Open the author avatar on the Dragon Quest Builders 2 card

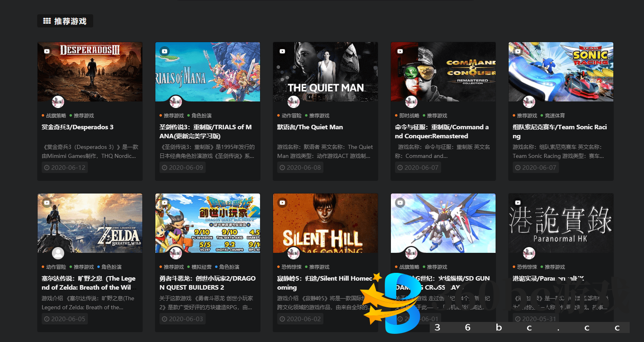(x=176, y=253)
